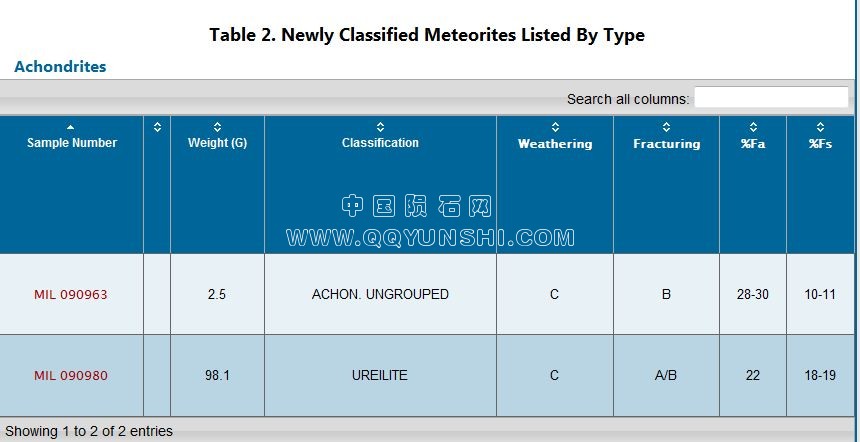The height and width of the screenshot is (442, 860).
Task: Select the ACHON. UNGROUPED classification cell
Action: click(x=380, y=294)
